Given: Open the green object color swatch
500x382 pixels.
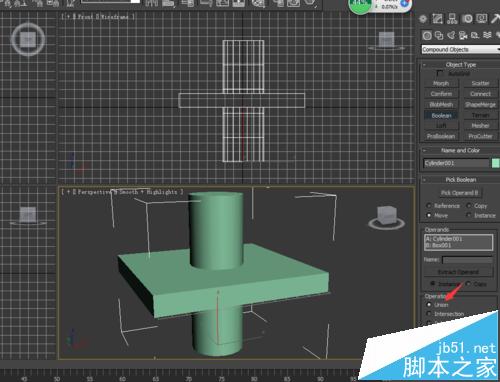Looking at the screenshot, I should pos(496,163).
